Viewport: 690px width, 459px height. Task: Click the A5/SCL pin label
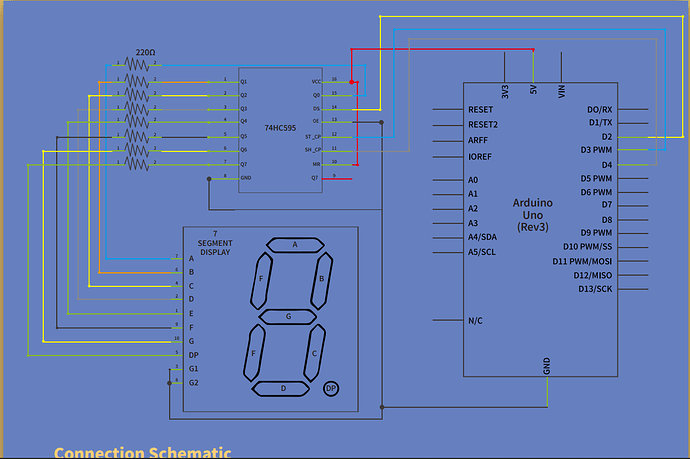pos(481,252)
